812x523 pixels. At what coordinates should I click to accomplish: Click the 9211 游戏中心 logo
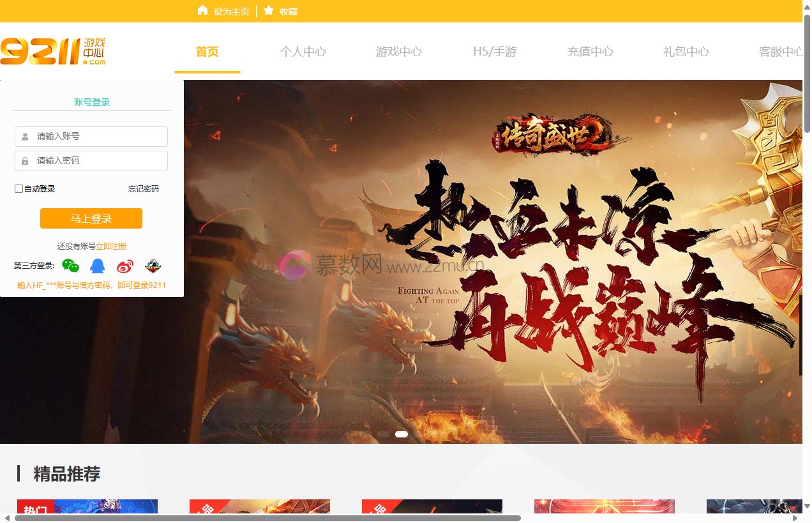click(53, 51)
